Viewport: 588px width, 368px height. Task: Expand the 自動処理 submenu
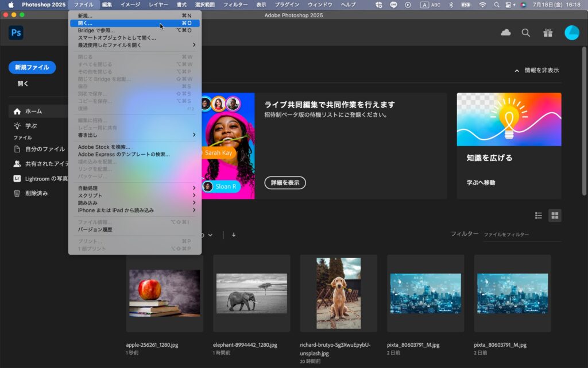(x=135, y=188)
